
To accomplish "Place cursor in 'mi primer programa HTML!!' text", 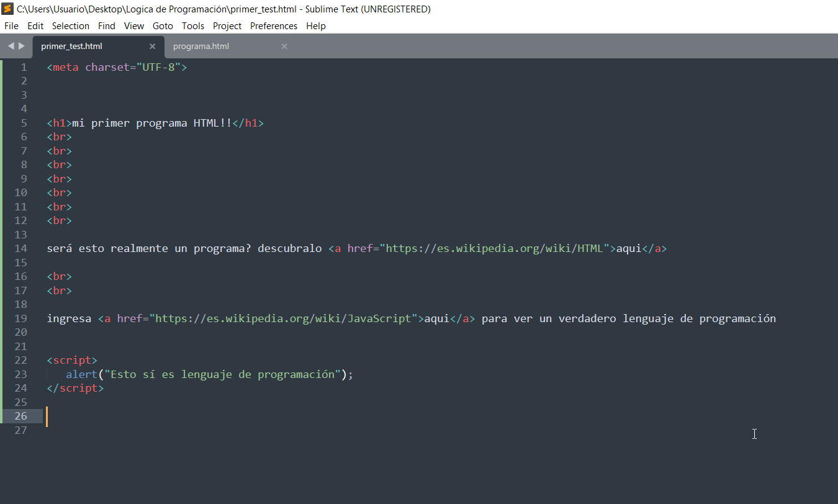I will click(151, 123).
